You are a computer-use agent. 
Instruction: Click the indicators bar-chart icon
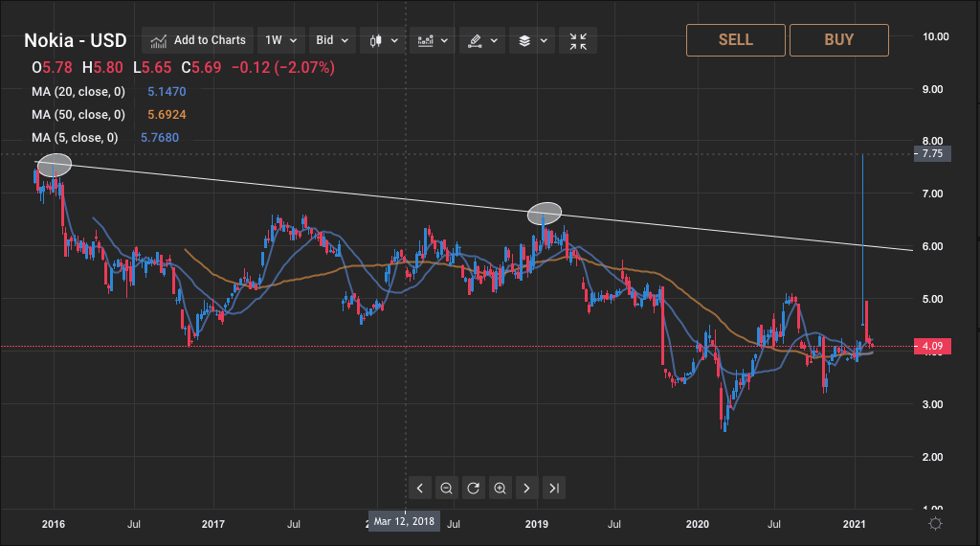(426, 40)
